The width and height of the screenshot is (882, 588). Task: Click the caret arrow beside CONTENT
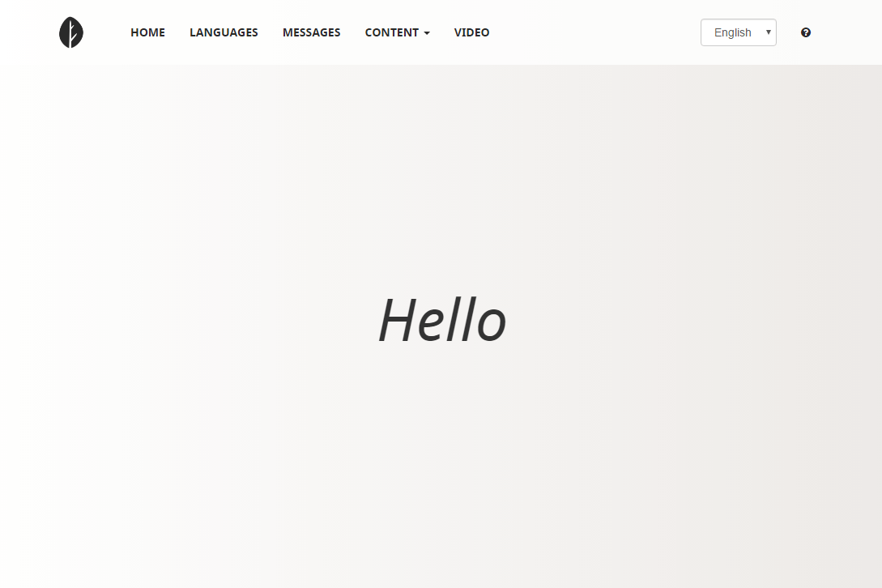pyautogui.click(x=426, y=33)
